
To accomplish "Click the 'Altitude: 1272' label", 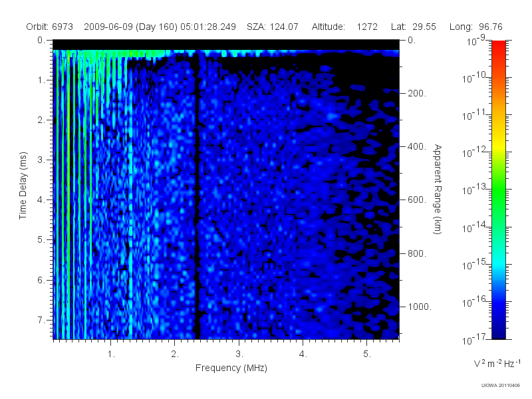I will point(344,27).
